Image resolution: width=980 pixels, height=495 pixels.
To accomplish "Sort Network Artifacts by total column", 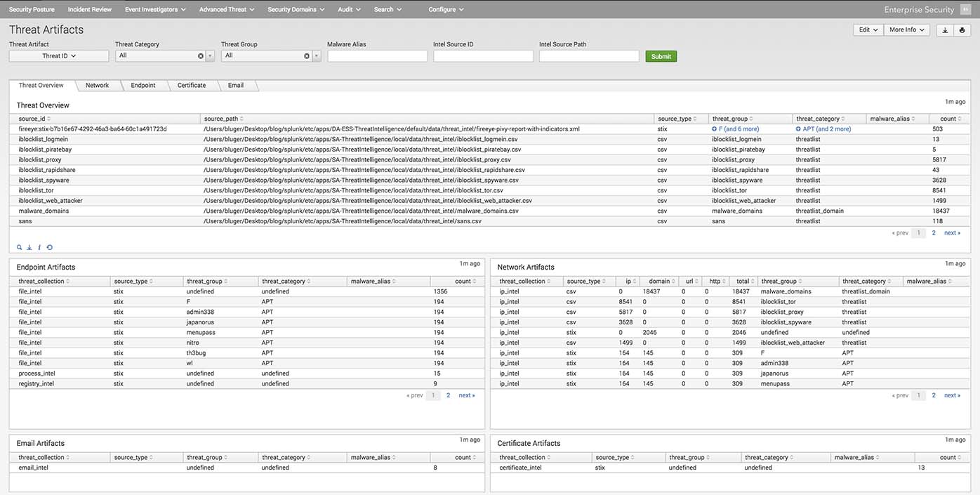I will click(x=746, y=281).
